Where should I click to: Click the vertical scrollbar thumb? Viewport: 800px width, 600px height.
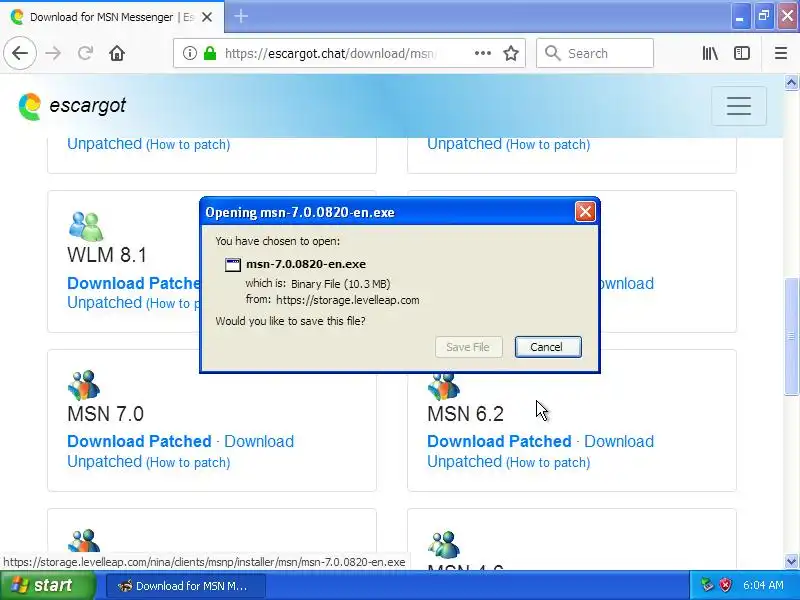click(x=791, y=336)
